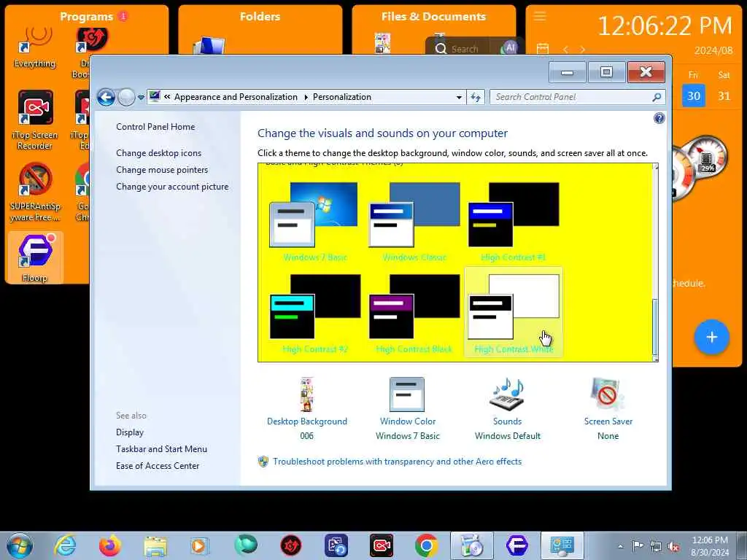Screen dimensions: 747x560
Task: Open the Window Color settings icon
Action: click(x=407, y=394)
